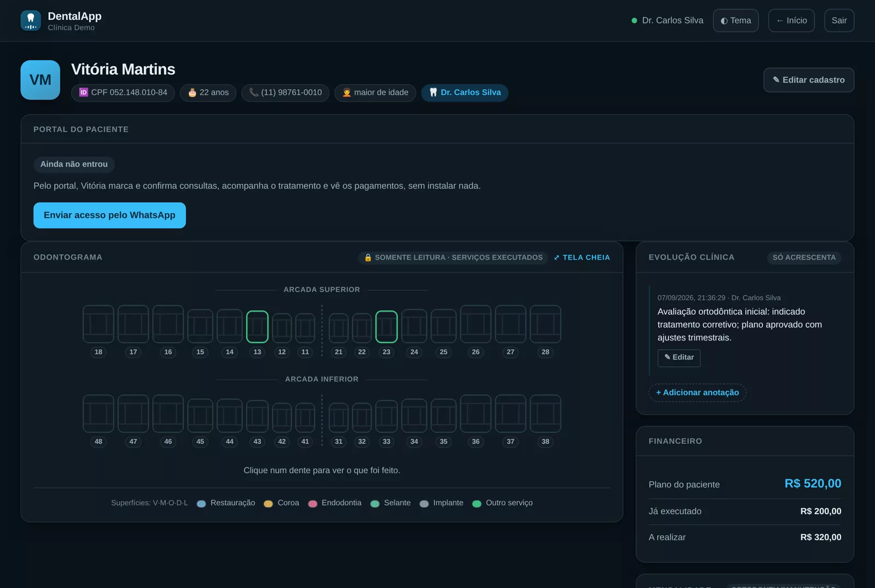Click tooth 31 in the lower arch
Image resolution: width=875 pixels, height=588 pixels.
point(339,418)
